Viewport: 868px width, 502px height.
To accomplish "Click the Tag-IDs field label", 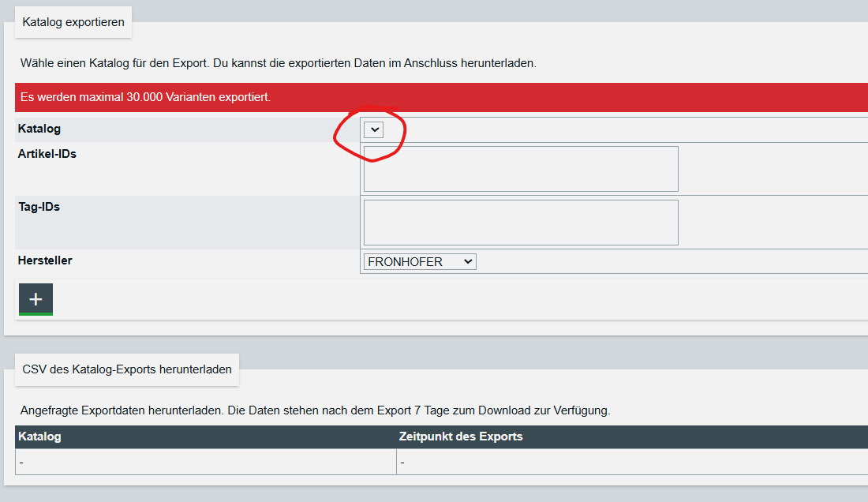I will [x=39, y=207].
